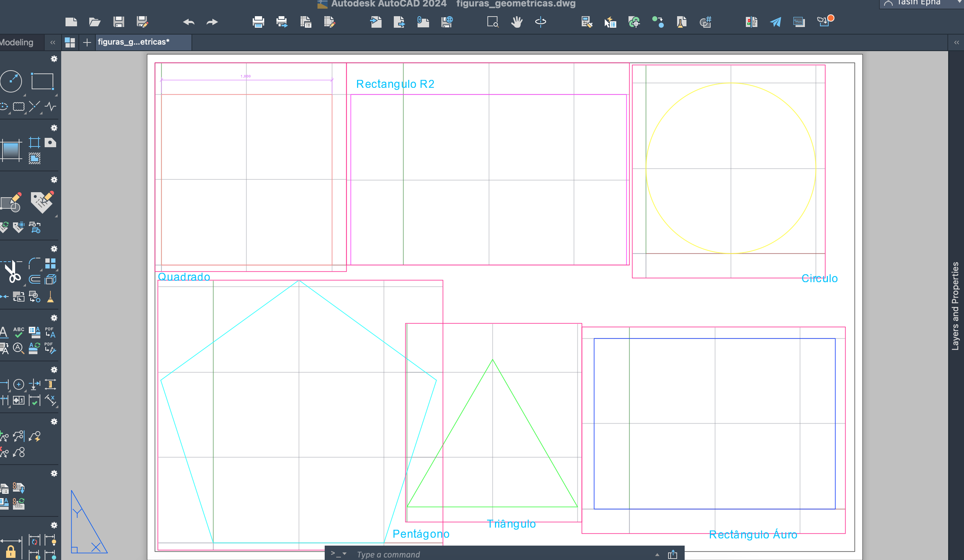
Task: Save the drawing with the floppy icon
Action: (118, 22)
